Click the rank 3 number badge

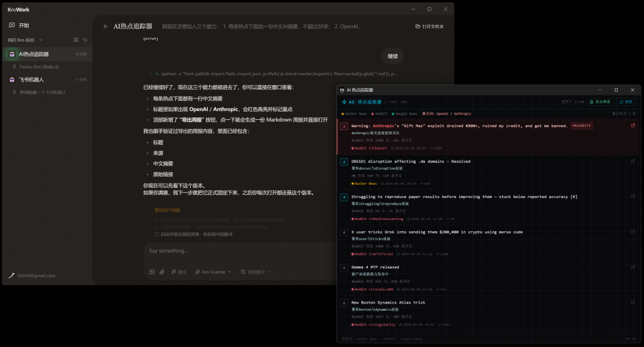tap(344, 197)
